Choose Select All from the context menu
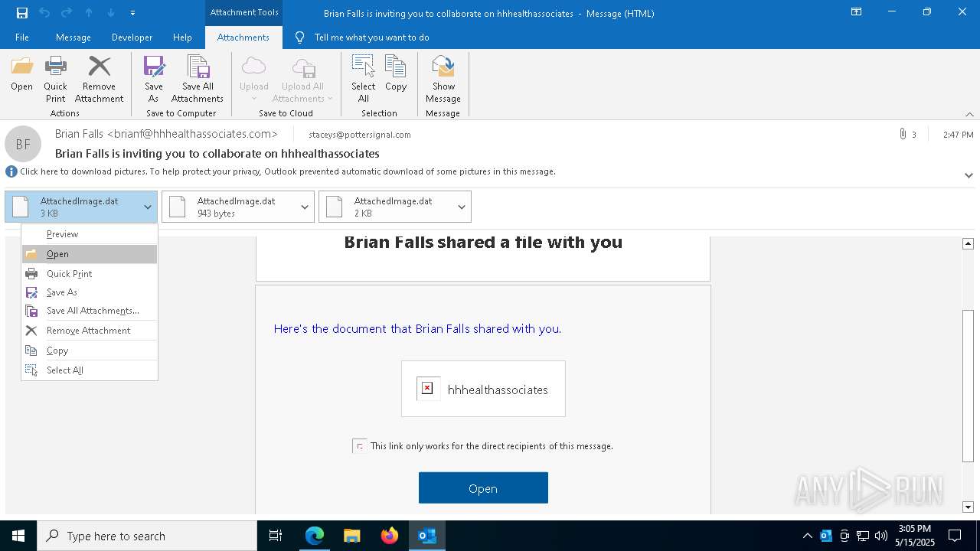 [90, 370]
